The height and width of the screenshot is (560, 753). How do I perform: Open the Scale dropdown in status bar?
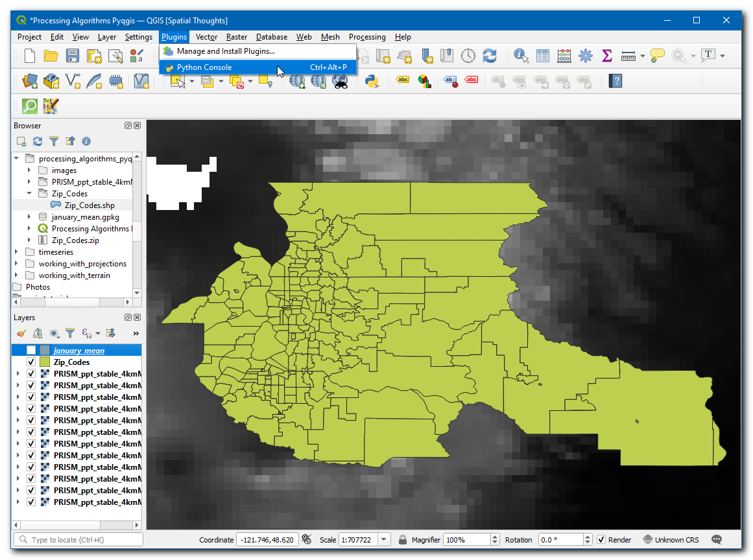point(385,540)
